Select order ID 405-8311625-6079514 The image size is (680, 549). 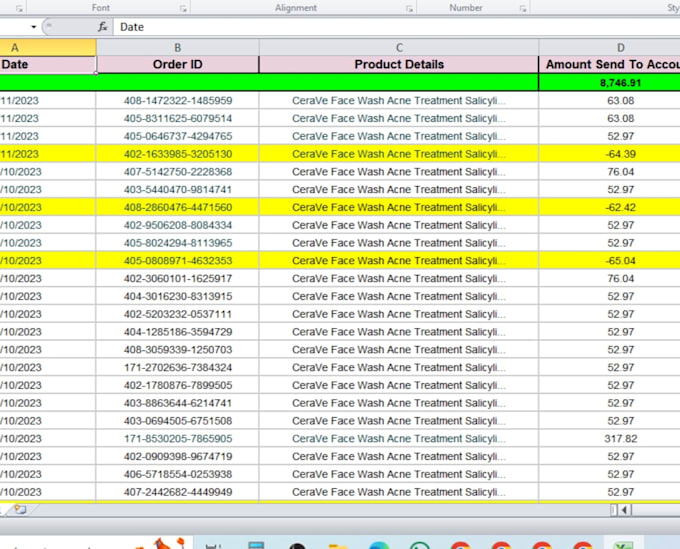[177, 118]
